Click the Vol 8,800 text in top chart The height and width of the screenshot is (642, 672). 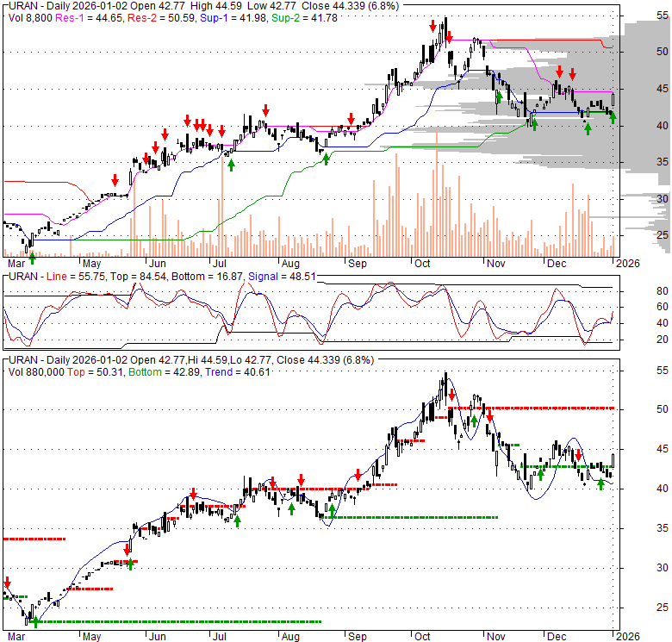(x=30, y=18)
